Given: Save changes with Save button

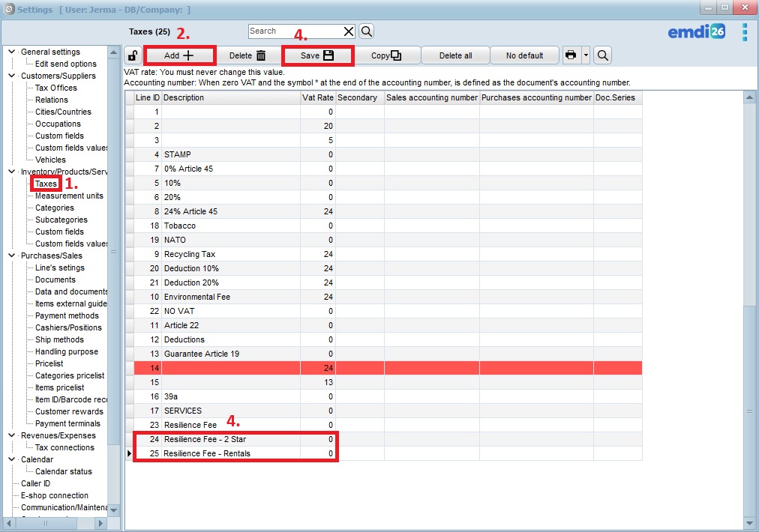Looking at the screenshot, I should pos(317,55).
